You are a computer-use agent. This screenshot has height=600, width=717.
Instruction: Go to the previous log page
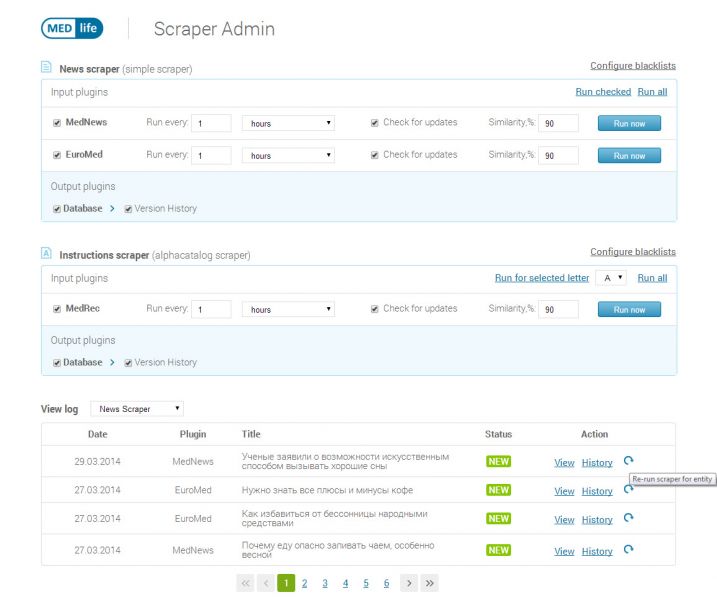(266, 583)
